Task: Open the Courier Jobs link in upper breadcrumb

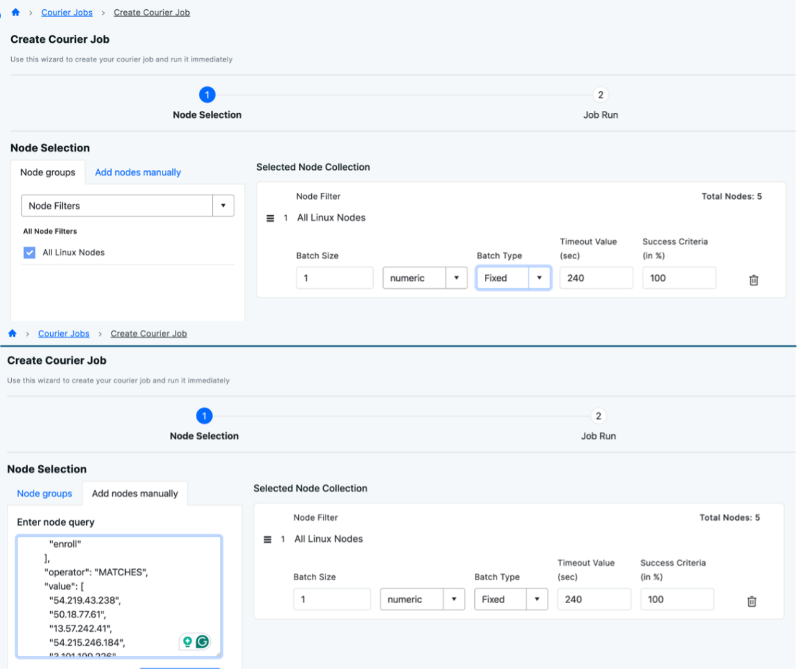Action: pyautogui.click(x=67, y=12)
